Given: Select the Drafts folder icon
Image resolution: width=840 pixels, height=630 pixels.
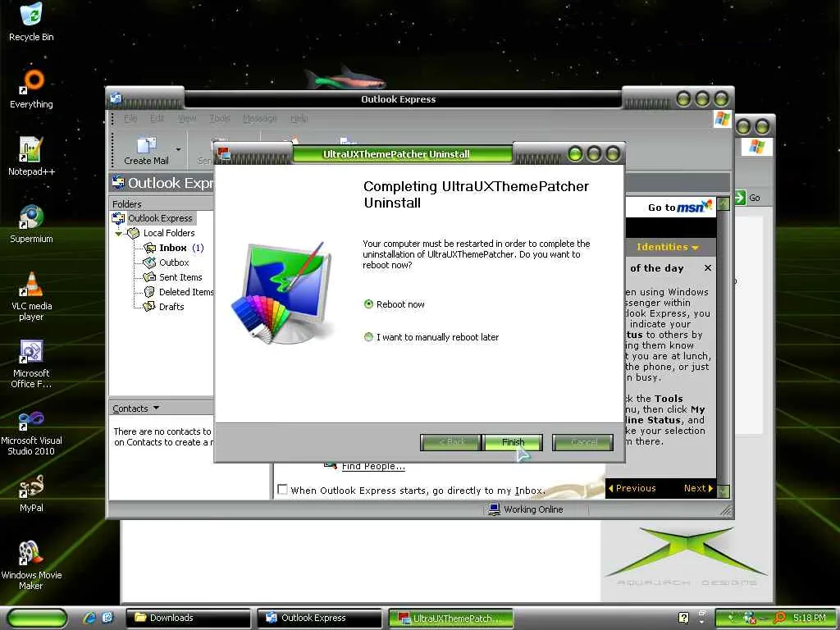Looking at the screenshot, I should coord(149,307).
